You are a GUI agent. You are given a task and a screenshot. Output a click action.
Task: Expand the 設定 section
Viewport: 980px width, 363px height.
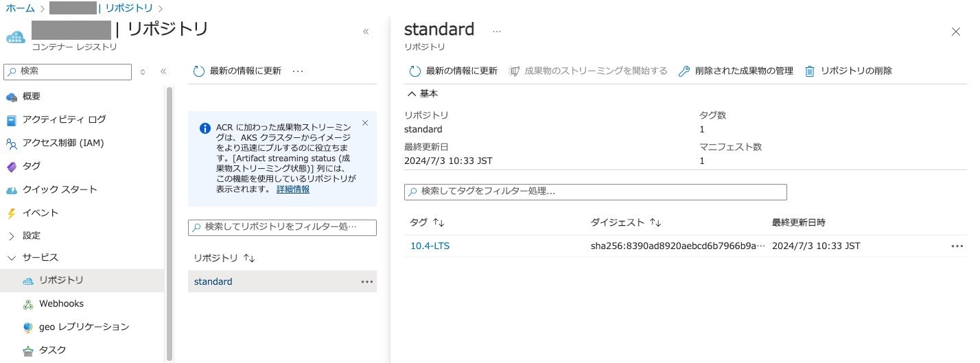click(x=31, y=235)
